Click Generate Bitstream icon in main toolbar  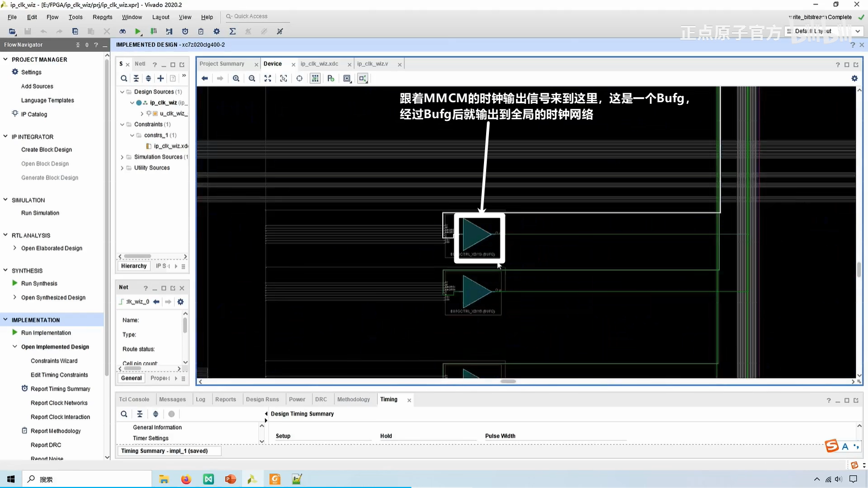pyautogui.click(x=153, y=31)
